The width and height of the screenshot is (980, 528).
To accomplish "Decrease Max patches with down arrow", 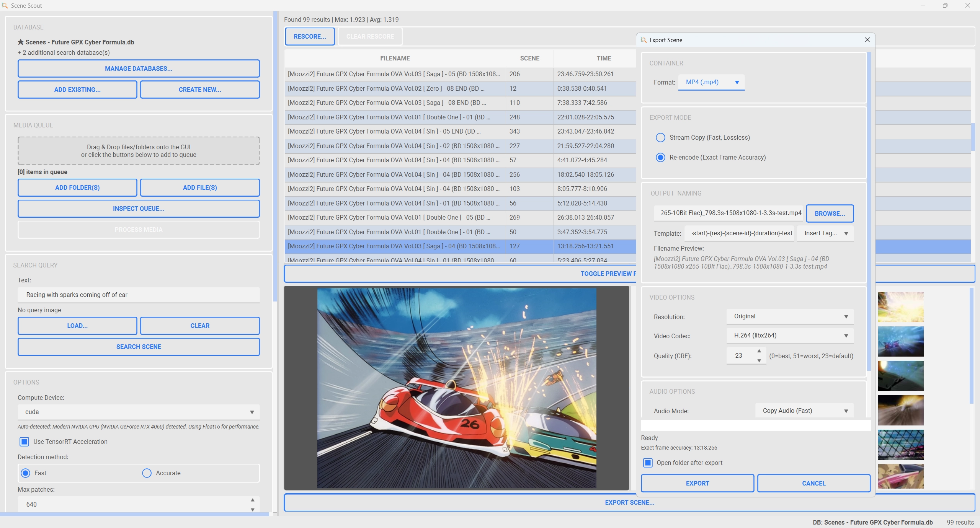I will (x=252, y=509).
